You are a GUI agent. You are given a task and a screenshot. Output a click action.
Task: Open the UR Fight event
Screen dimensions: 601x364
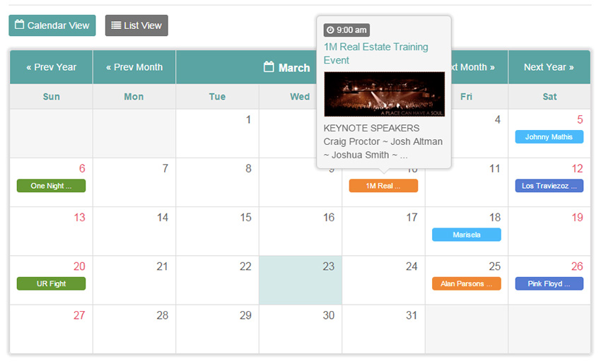coord(51,283)
